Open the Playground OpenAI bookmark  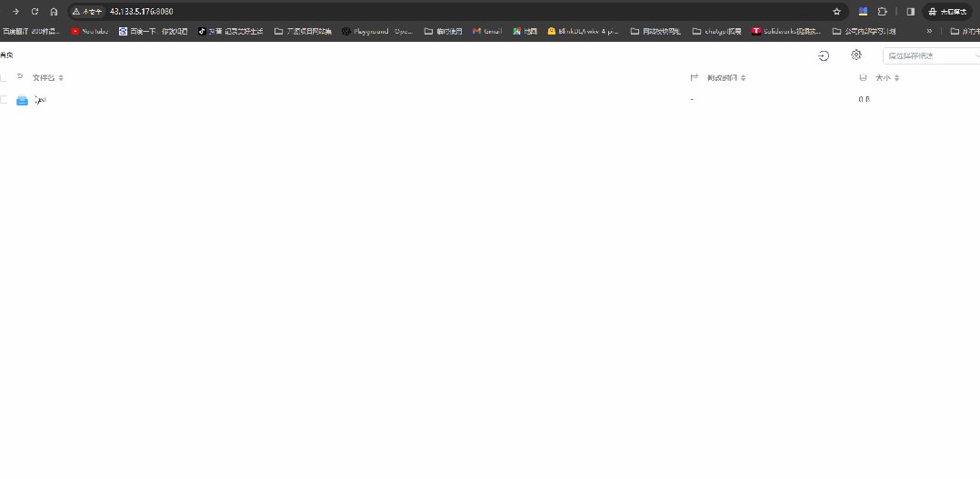pos(377,31)
